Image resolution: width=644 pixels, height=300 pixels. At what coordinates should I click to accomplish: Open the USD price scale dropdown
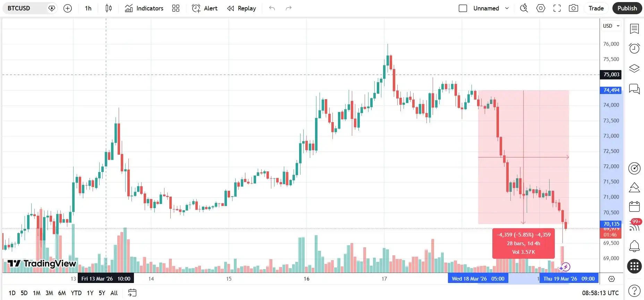611,26
